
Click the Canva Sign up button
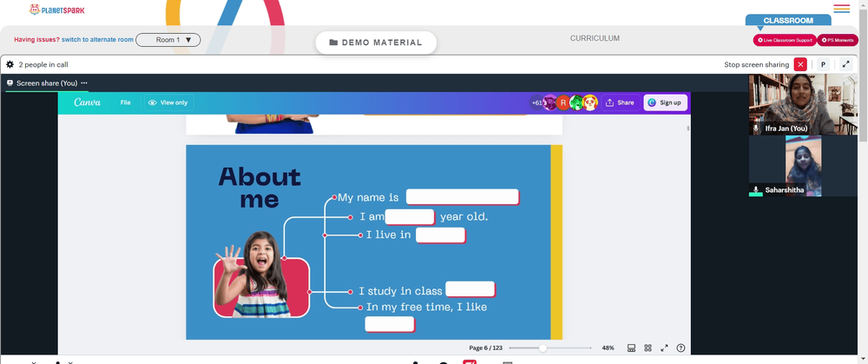(x=666, y=103)
